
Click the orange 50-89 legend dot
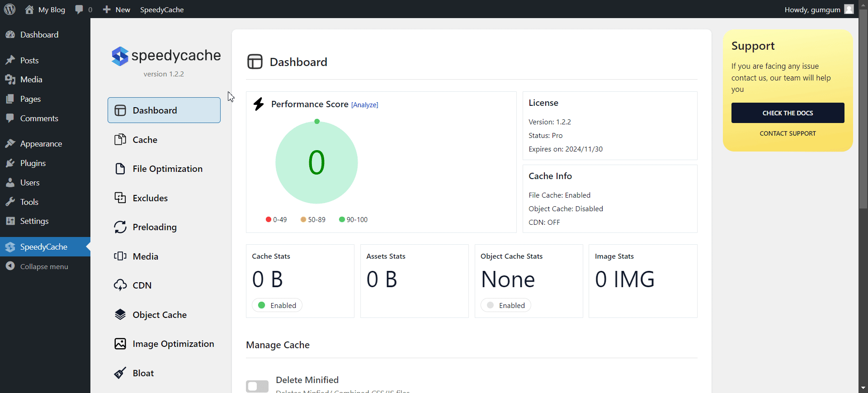pyautogui.click(x=303, y=219)
